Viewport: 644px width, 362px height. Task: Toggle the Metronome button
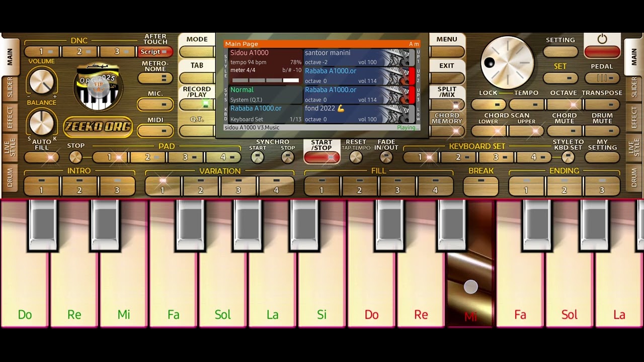tap(155, 78)
